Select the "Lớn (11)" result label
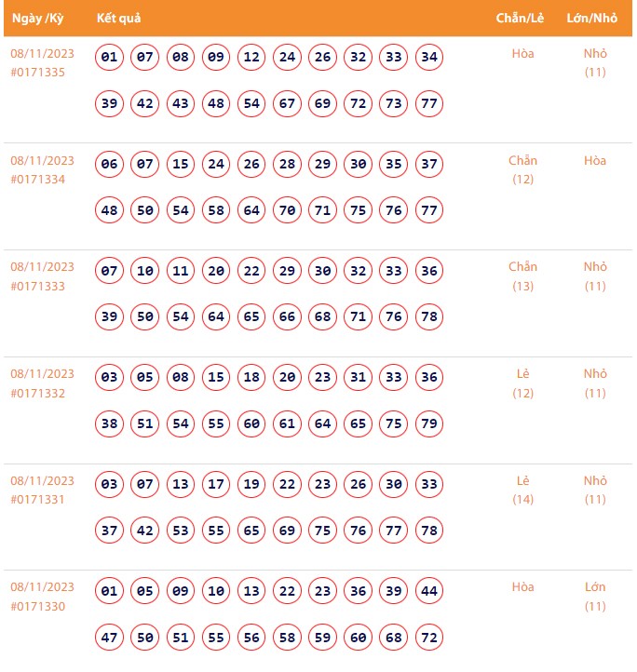The width and height of the screenshot is (637, 672). (x=595, y=597)
